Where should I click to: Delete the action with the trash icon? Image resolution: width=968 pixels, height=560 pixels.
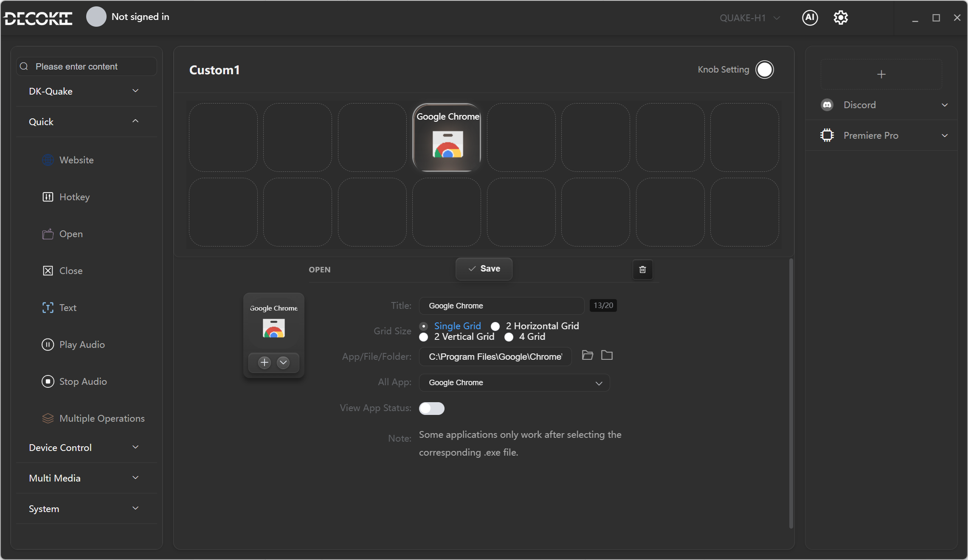pos(643,269)
